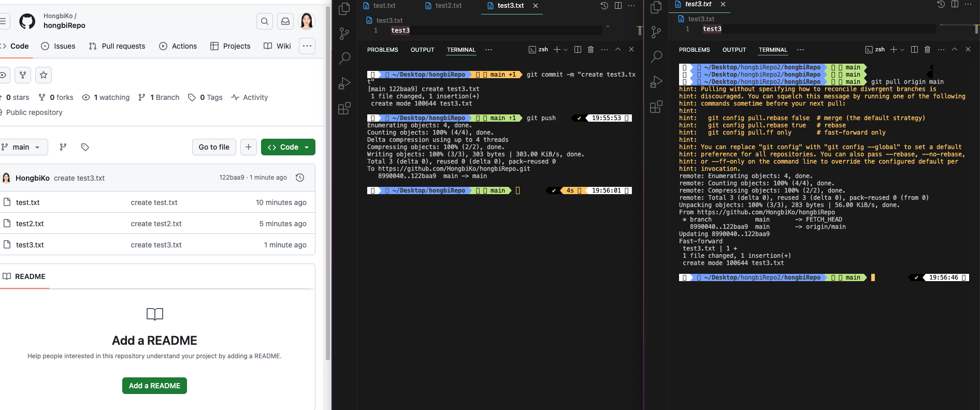Switch to the Issues tab

(x=58, y=46)
